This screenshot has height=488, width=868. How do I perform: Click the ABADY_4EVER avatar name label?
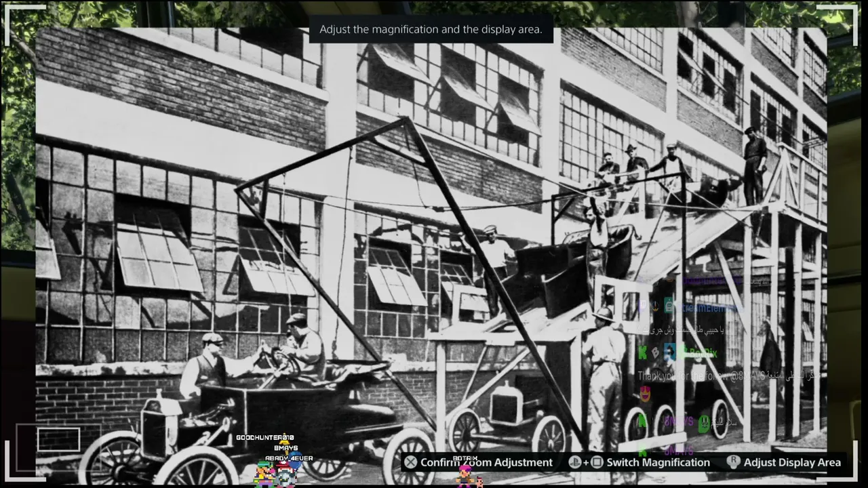point(289,458)
